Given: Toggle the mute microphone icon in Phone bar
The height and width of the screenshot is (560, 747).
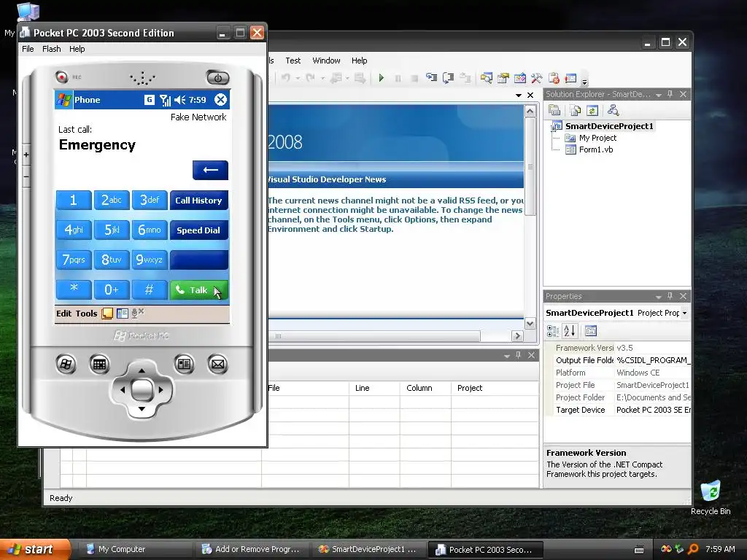Looking at the screenshot, I should 137,313.
